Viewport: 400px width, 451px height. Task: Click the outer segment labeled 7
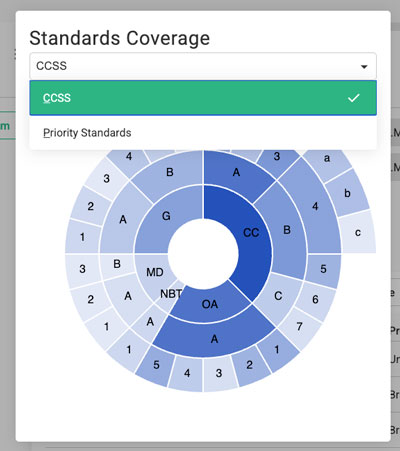[x=299, y=326]
